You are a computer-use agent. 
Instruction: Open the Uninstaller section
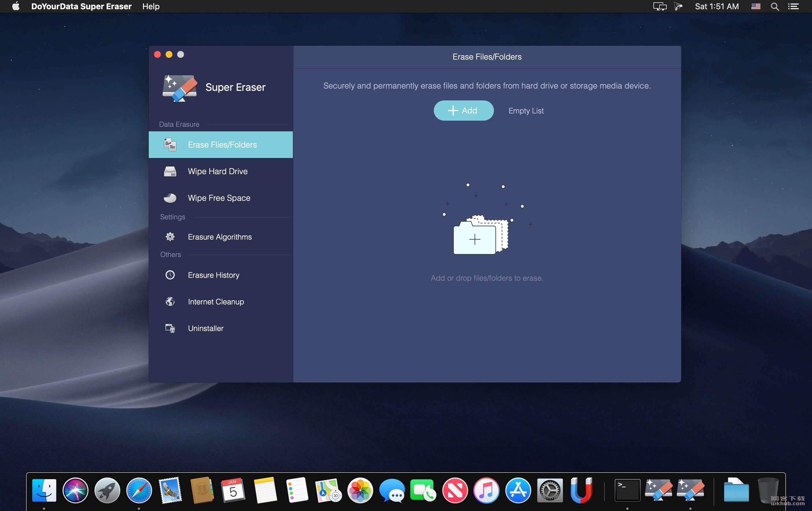[x=221, y=328]
